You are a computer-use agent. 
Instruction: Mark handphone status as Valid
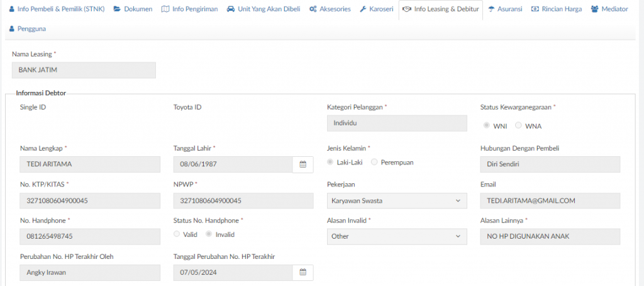[x=177, y=234]
